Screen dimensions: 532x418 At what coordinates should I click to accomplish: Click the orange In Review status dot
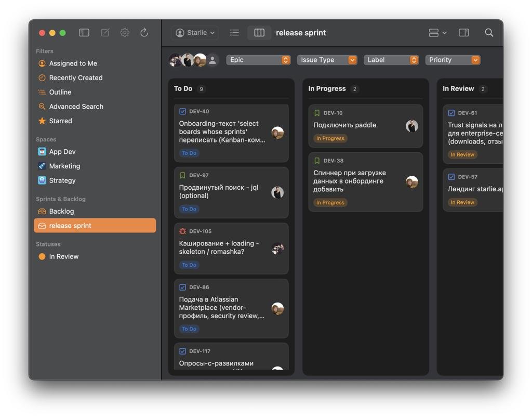pyautogui.click(x=42, y=256)
